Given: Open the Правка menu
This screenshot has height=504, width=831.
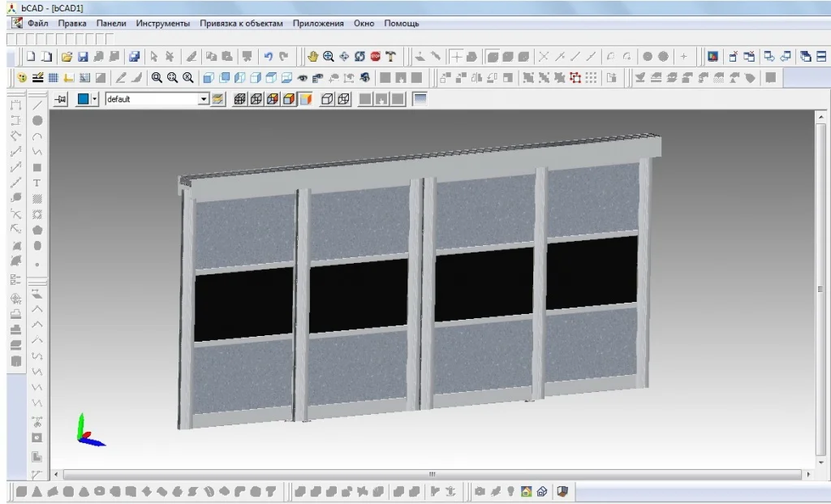Looking at the screenshot, I should pyautogui.click(x=72, y=24).
